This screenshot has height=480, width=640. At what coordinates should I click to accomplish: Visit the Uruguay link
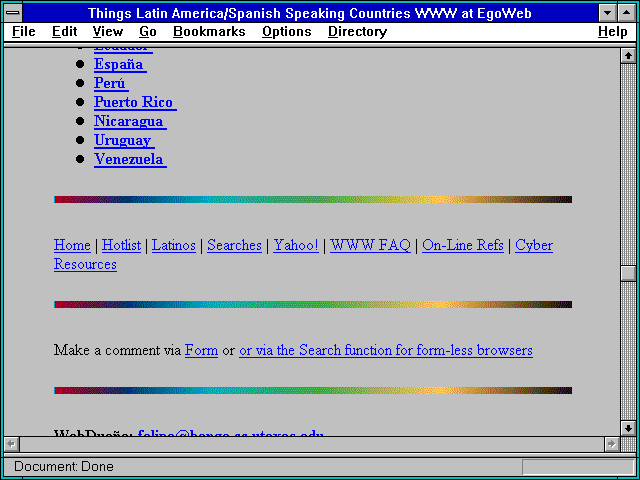coord(124,140)
